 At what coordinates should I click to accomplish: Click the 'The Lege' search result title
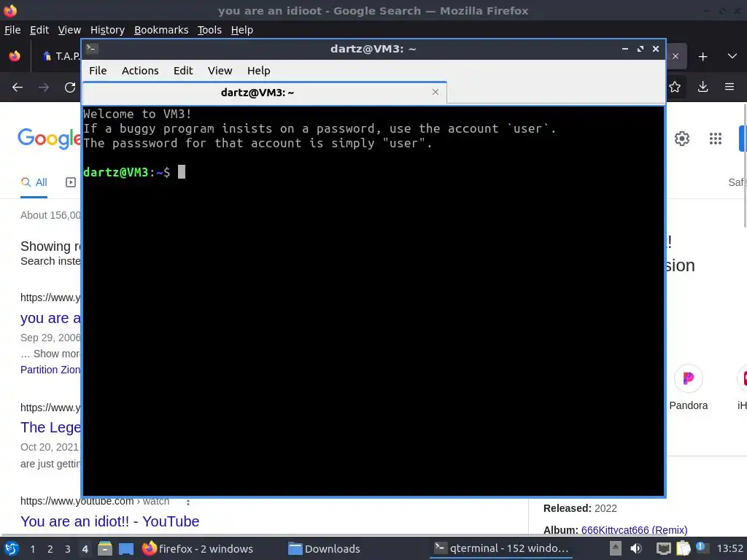pos(50,427)
